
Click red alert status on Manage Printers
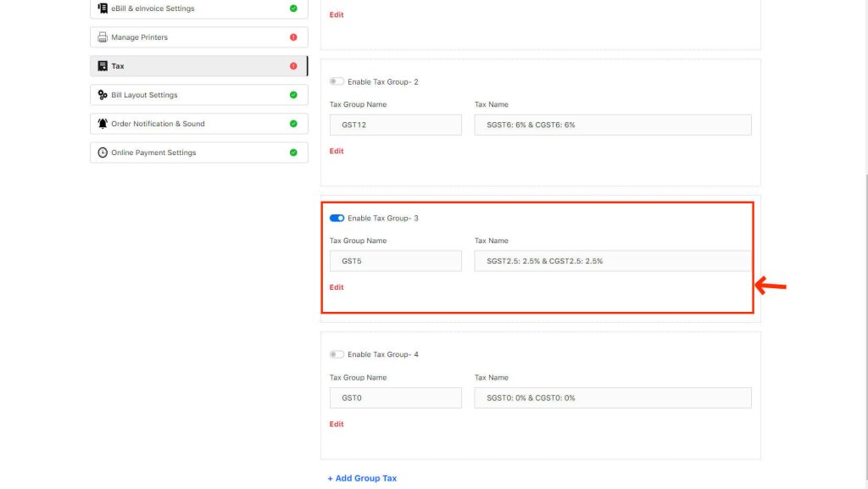tap(293, 37)
